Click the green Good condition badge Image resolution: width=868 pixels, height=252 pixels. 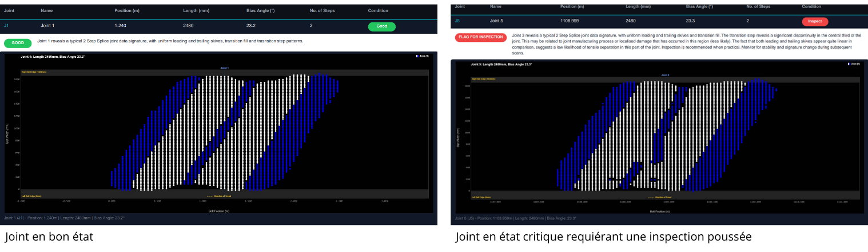382,26
